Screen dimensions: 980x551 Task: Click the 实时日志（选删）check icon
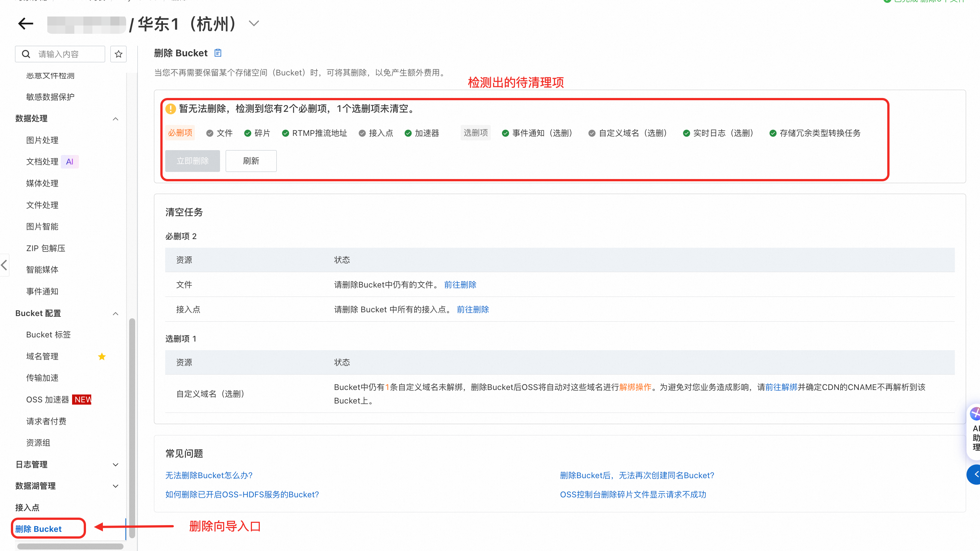tap(687, 133)
